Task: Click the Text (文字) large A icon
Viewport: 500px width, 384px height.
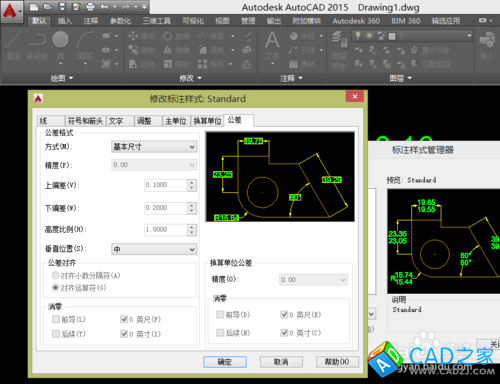Action: pyautogui.click(x=272, y=40)
